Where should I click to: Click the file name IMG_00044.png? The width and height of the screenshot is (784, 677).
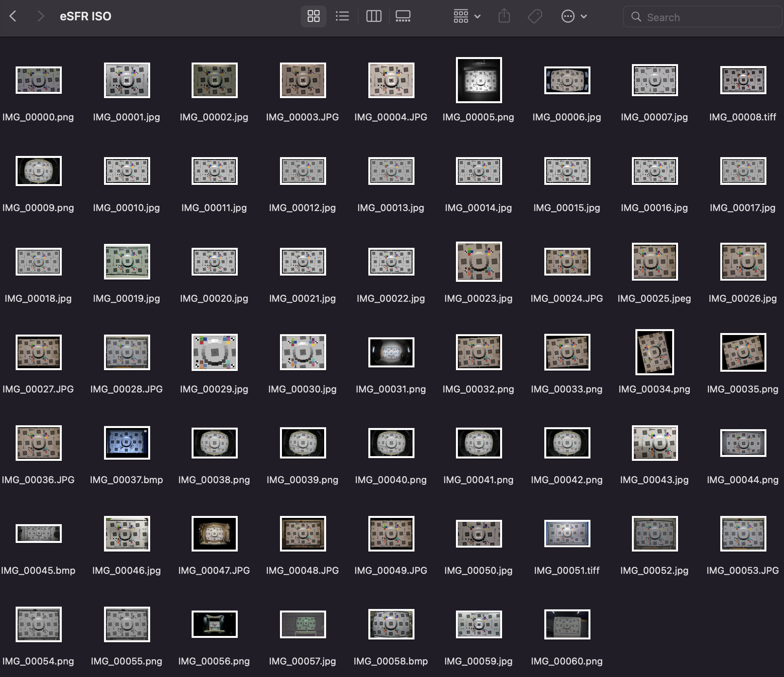(x=743, y=480)
